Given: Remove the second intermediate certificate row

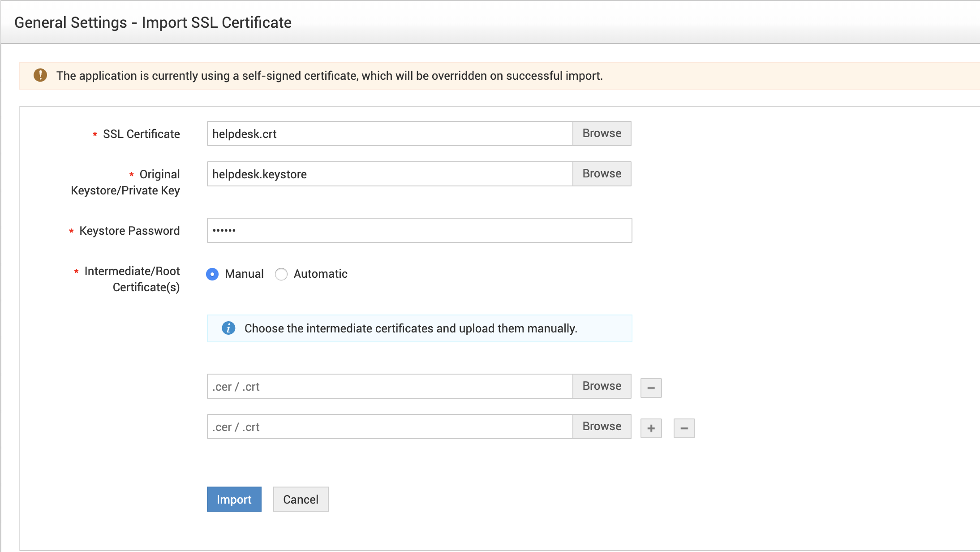Looking at the screenshot, I should click(684, 428).
